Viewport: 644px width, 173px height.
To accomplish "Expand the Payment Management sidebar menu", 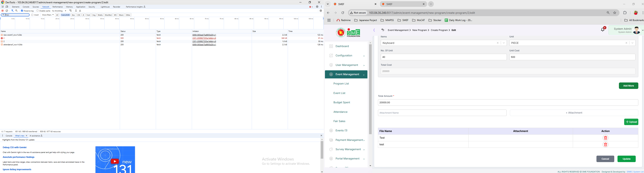I will tap(346, 140).
